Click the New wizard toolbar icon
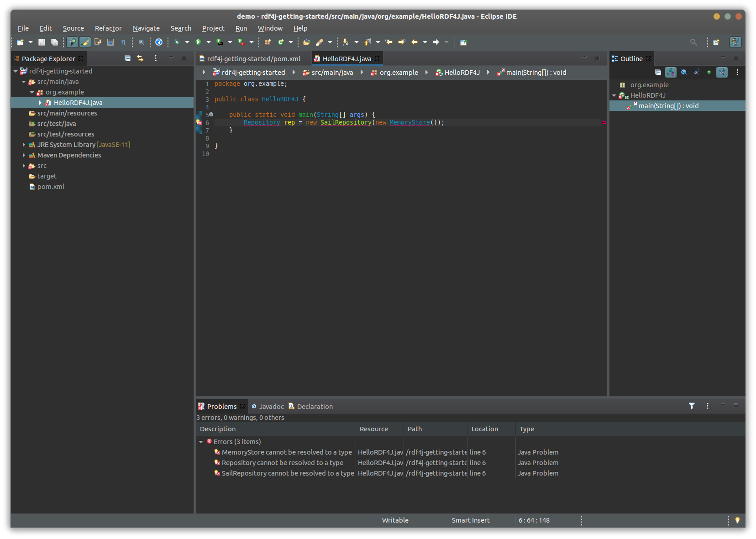Image resolution: width=756 pixels, height=539 pixels. 20,42
